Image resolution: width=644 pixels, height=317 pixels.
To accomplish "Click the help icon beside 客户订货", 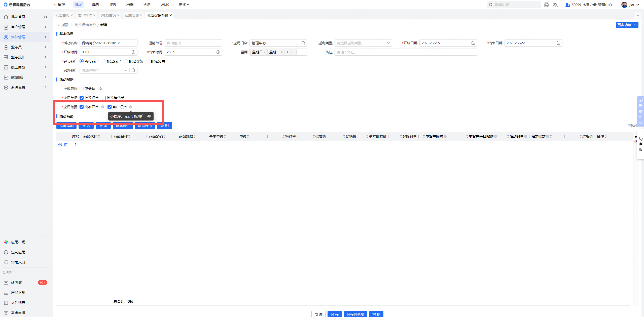I will (131, 107).
